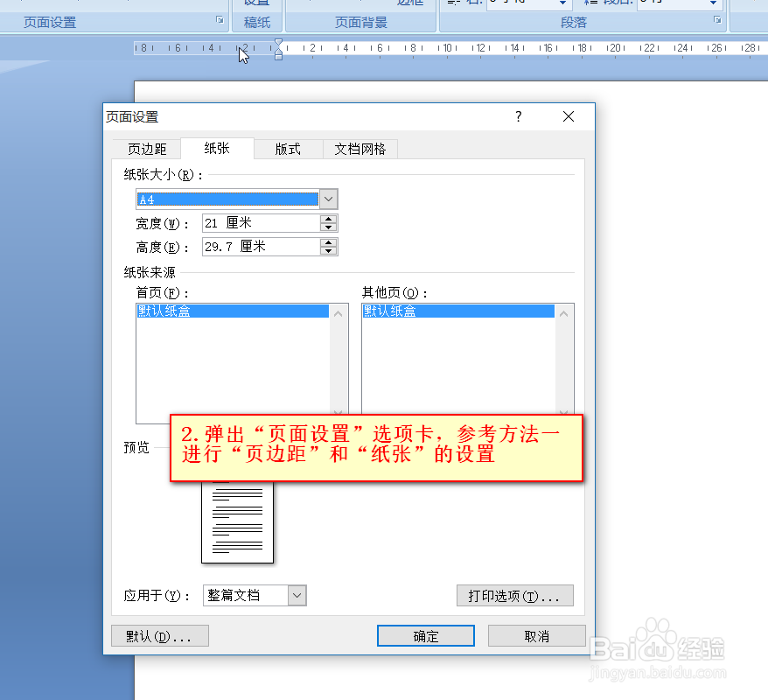
Task: Click the 确定 button
Action: tap(425, 636)
